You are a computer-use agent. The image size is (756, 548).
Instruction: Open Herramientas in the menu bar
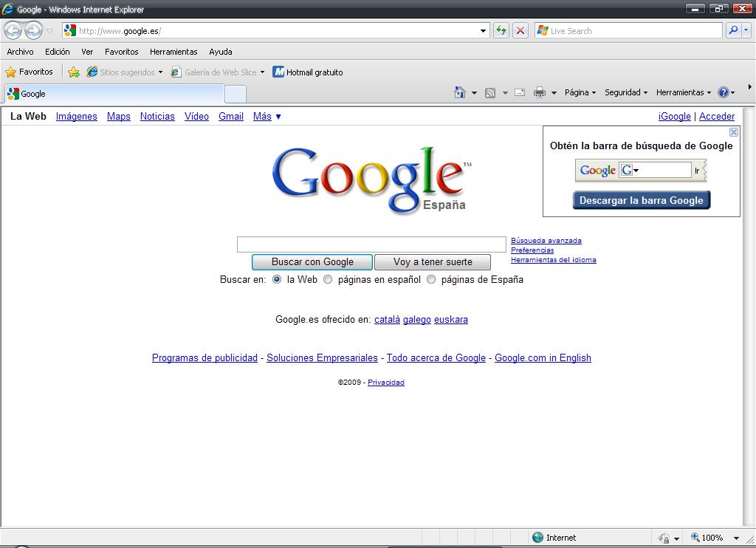click(x=173, y=52)
